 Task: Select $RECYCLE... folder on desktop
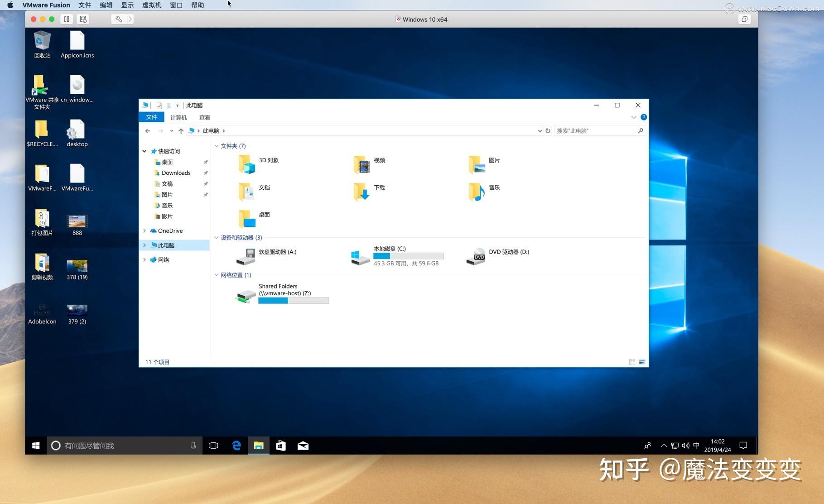pyautogui.click(x=42, y=133)
